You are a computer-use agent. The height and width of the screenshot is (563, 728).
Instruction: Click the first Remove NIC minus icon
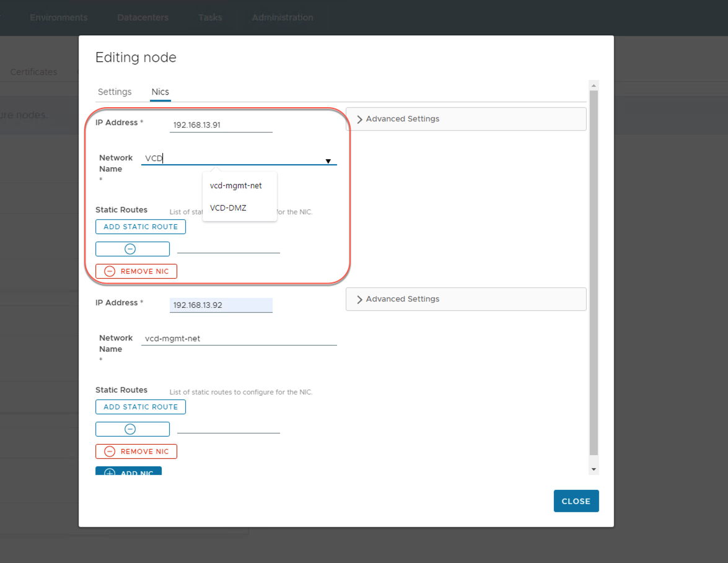110,271
